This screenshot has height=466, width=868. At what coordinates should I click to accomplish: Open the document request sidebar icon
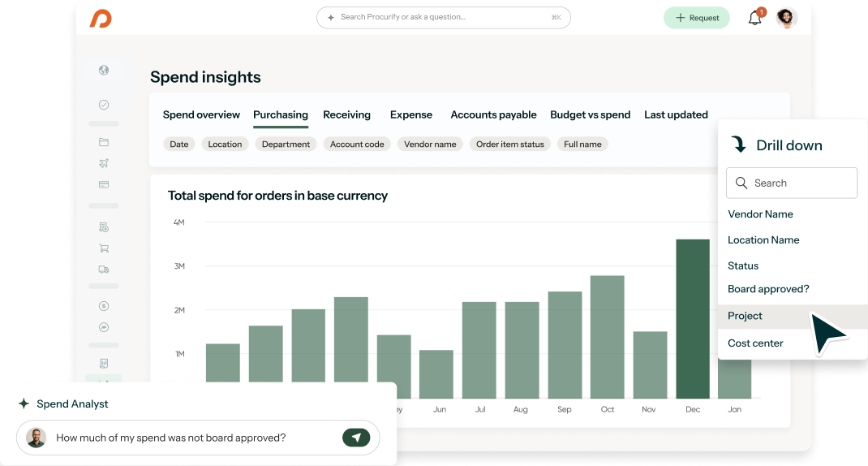coord(104,227)
